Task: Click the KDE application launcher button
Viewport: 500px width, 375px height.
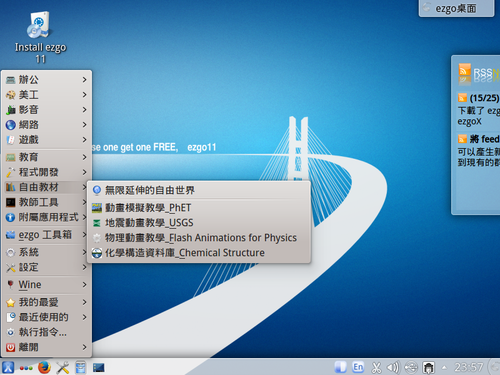Action: (x=8, y=367)
